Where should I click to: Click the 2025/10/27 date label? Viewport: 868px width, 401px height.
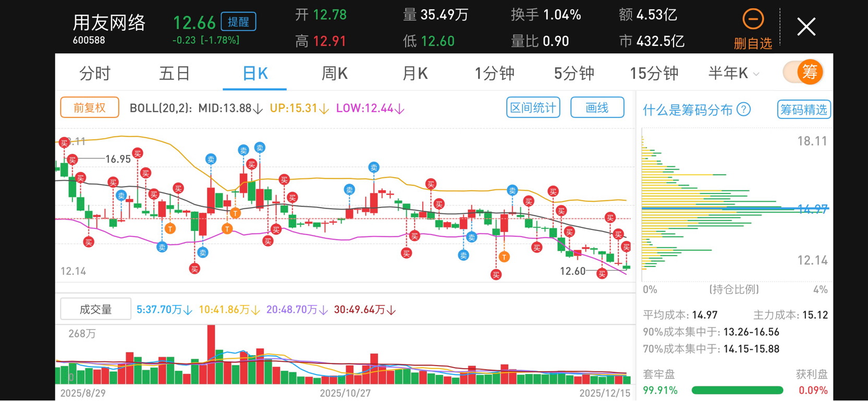345,393
